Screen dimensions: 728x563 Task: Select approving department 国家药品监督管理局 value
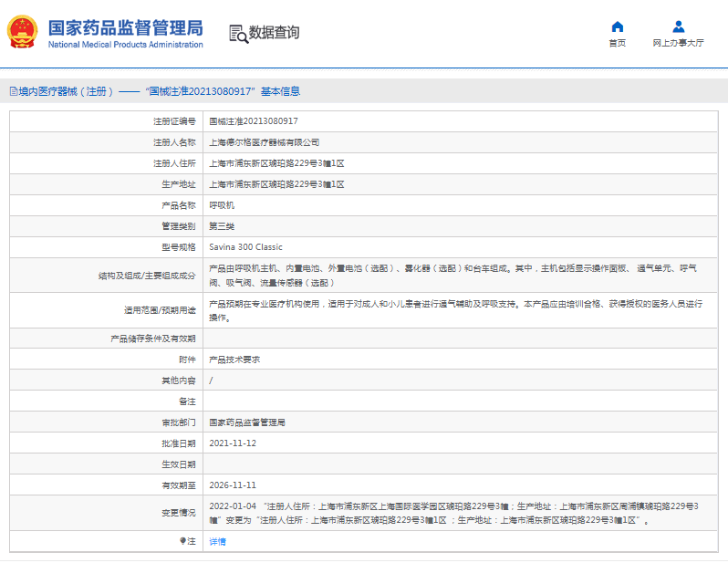tap(247, 422)
